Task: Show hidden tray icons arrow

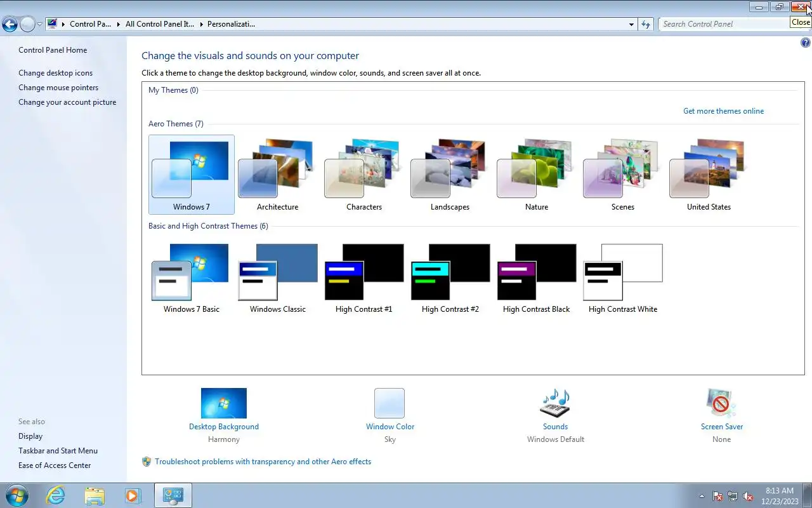Action: coord(702,497)
